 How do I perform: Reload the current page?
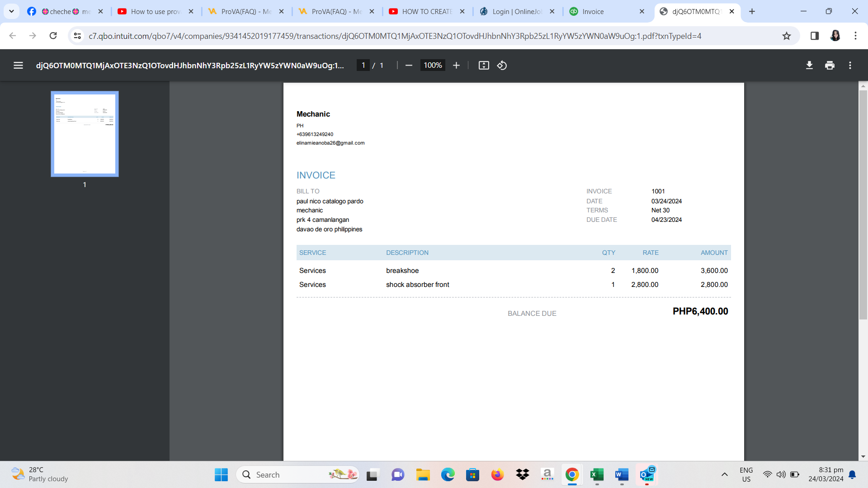point(53,36)
